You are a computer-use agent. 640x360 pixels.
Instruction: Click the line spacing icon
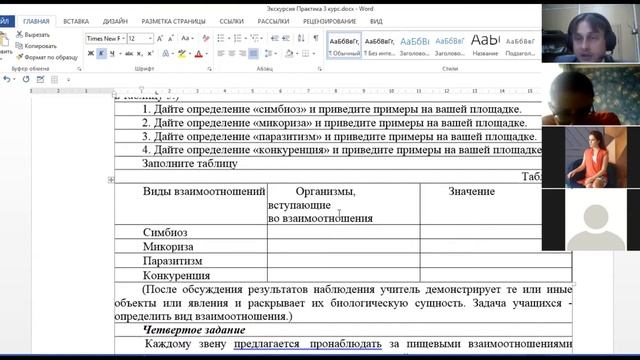(268, 53)
